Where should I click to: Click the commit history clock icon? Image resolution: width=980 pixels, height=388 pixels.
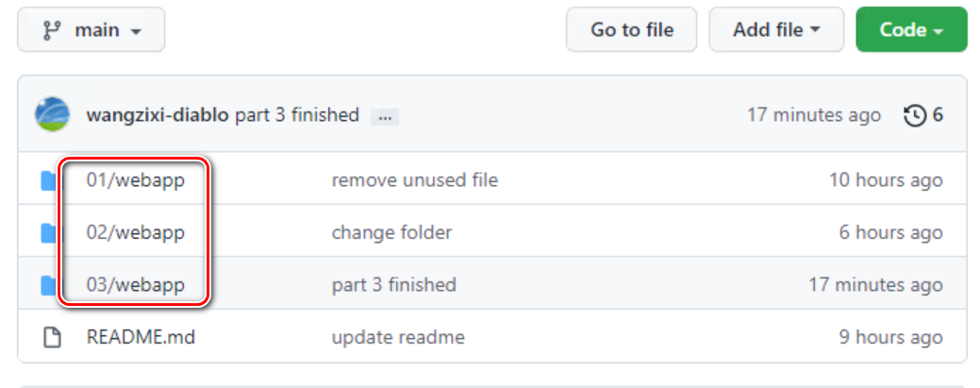click(x=914, y=115)
